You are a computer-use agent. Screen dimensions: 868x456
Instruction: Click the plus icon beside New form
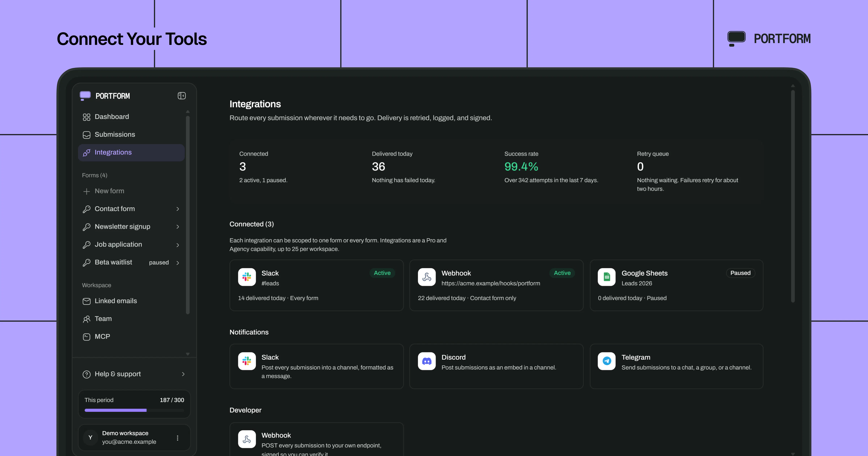(87, 192)
